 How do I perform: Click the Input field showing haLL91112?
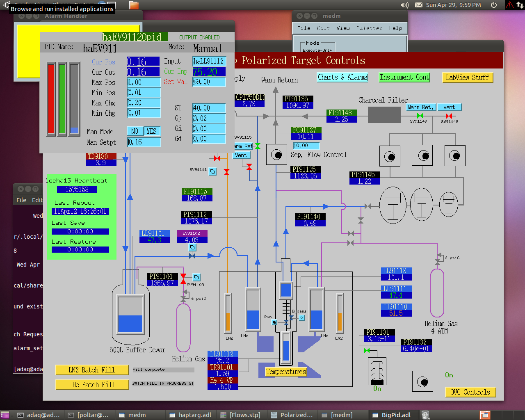pyautogui.click(x=209, y=61)
